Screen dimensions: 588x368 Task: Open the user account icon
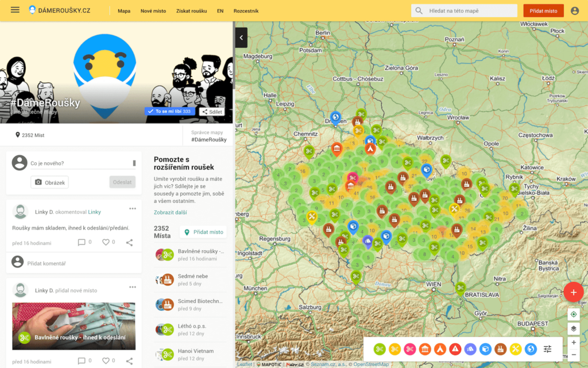(575, 11)
